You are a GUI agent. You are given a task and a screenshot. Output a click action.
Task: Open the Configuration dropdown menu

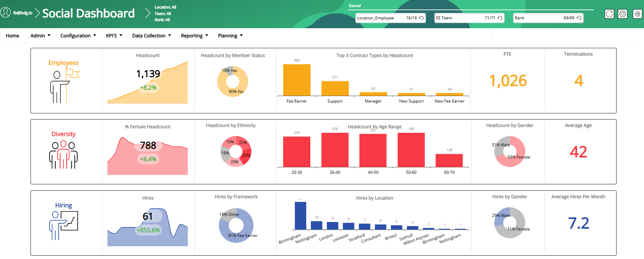[78, 36]
